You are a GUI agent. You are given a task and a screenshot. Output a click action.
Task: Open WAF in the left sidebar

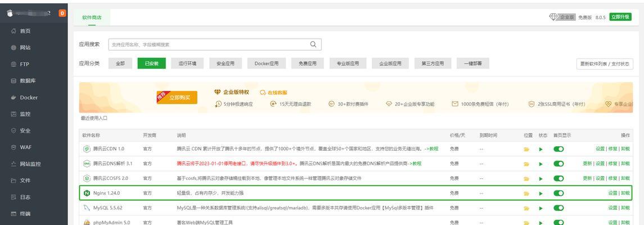[25, 147]
